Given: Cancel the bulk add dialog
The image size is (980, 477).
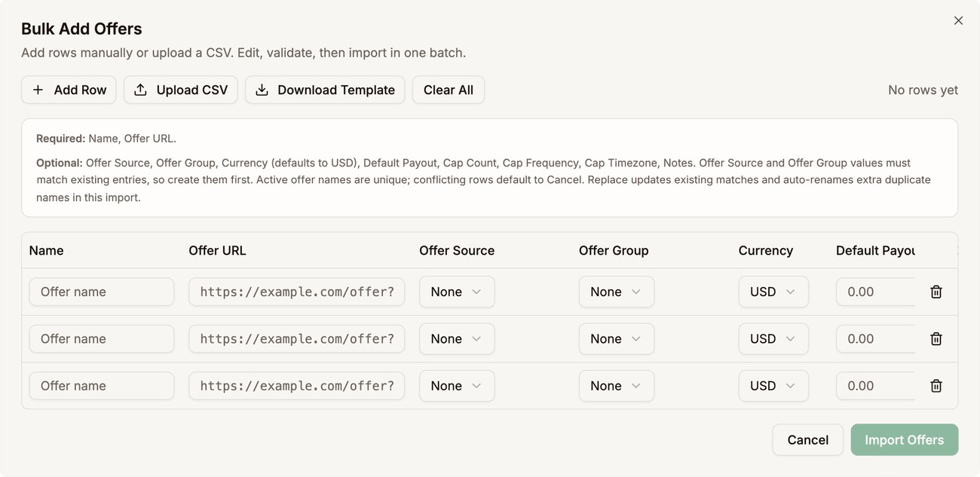Looking at the screenshot, I should pyautogui.click(x=807, y=440).
